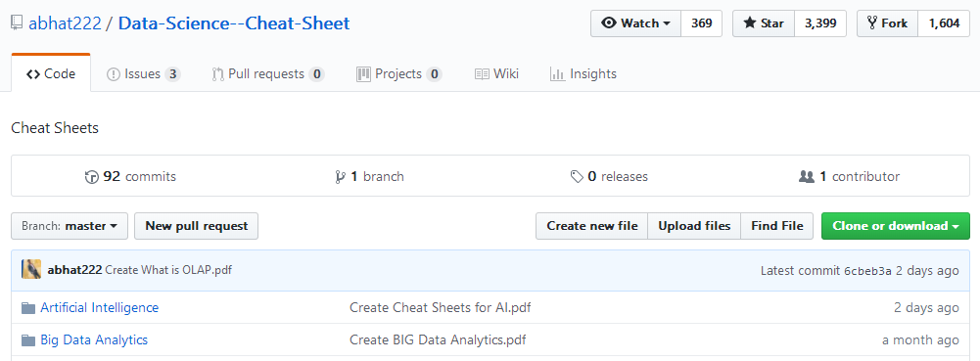Viewport: 980px width, 361px height.
Task: Click the folder icon beside Big Data Analytics
Action: click(28, 340)
